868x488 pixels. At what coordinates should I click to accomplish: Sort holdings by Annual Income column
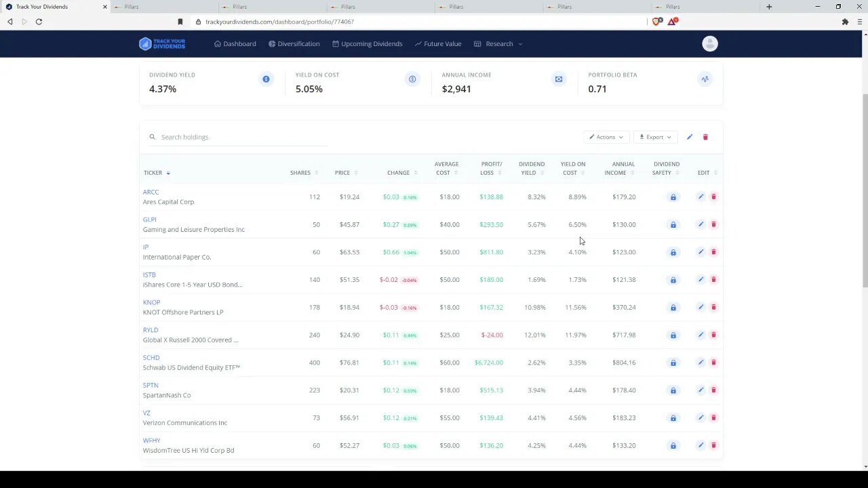[620, 168]
